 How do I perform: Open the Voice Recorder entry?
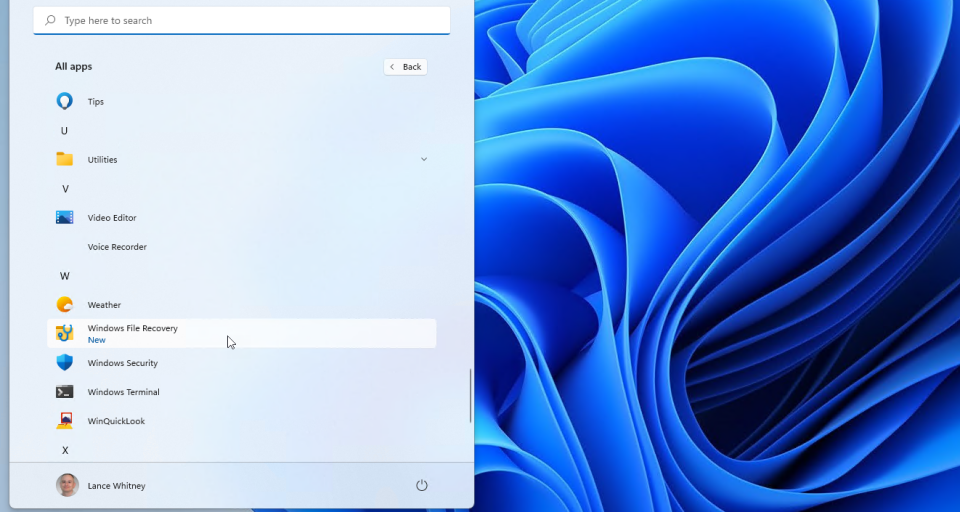pos(242,247)
